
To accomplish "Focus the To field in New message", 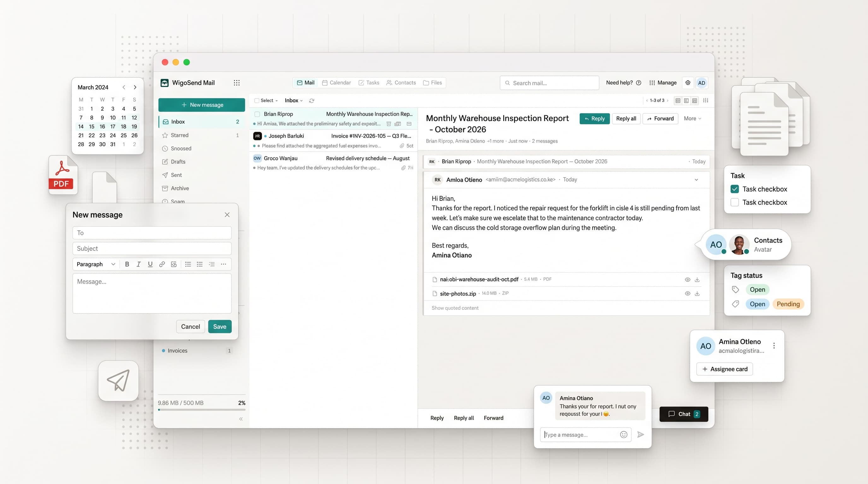I will point(152,233).
